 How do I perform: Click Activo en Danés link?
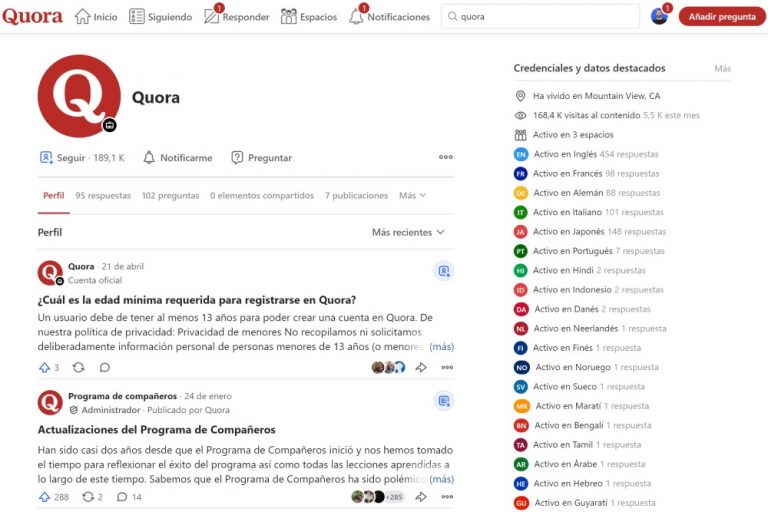(x=566, y=309)
